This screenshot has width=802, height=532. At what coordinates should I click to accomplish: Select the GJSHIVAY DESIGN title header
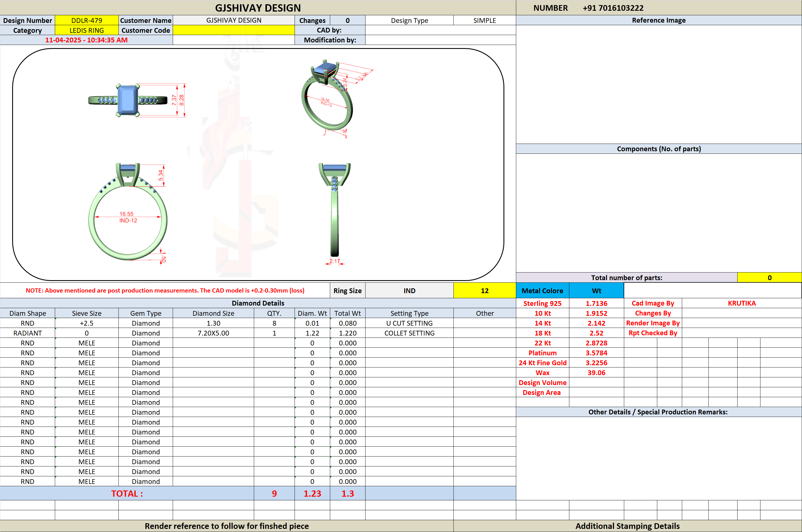pos(258,8)
